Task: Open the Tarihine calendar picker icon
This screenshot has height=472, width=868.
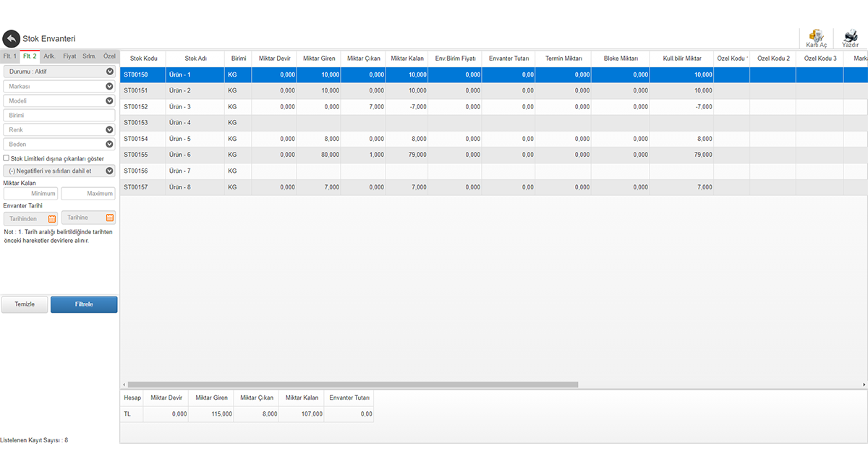Action: click(x=110, y=218)
